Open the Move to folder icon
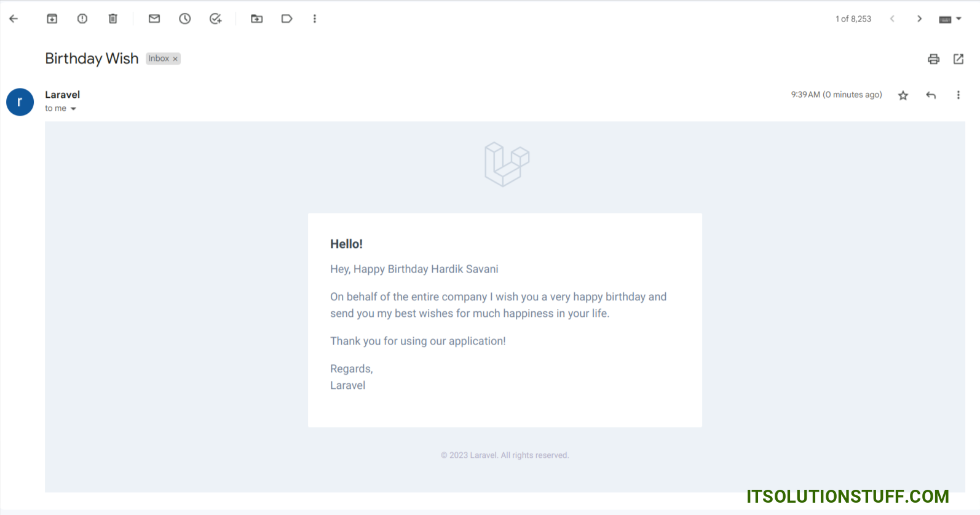The width and height of the screenshot is (980, 515). [257, 19]
